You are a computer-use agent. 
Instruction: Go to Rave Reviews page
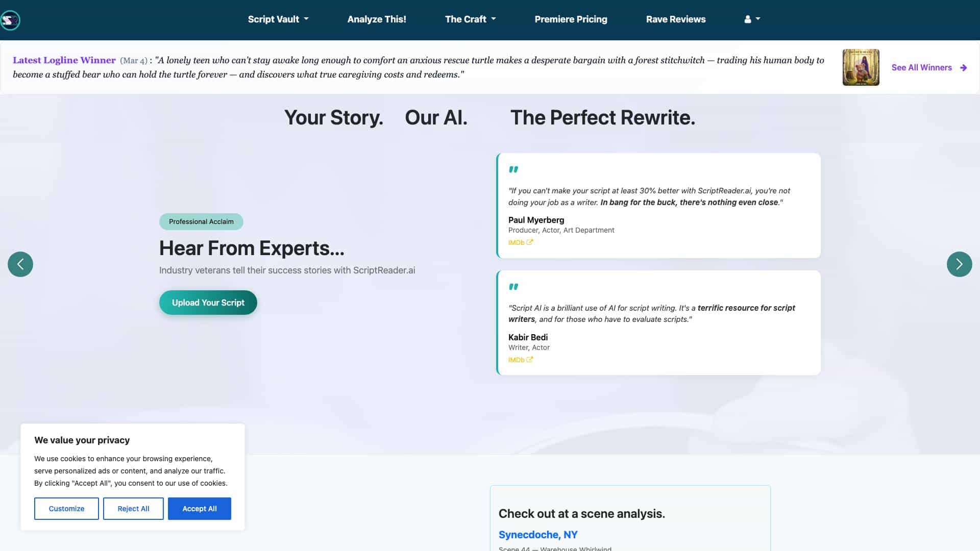pos(676,19)
